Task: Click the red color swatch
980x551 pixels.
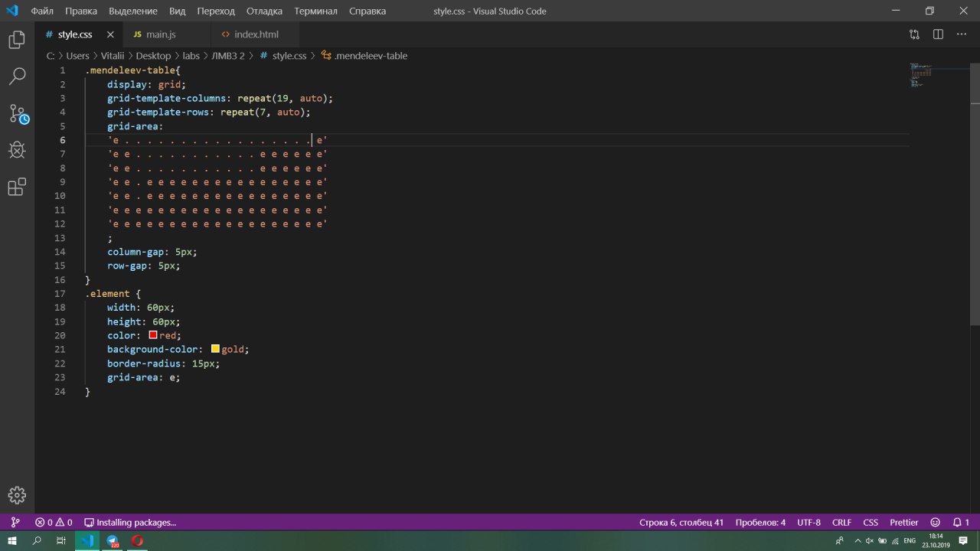Action: coord(153,335)
